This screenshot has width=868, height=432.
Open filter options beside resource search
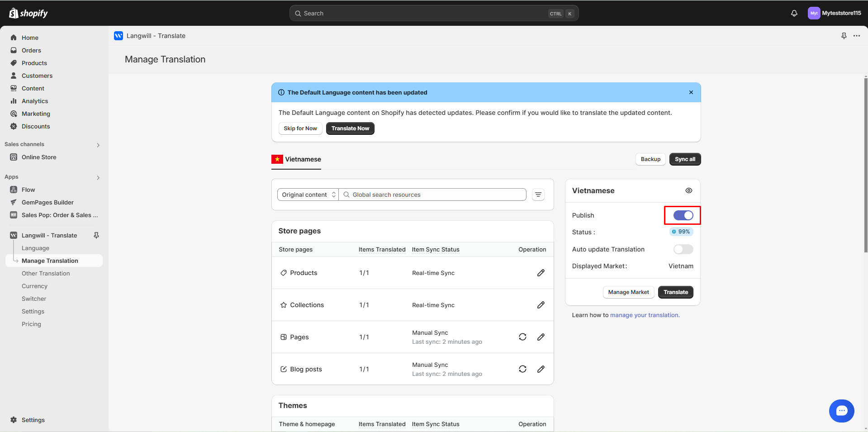(538, 194)
